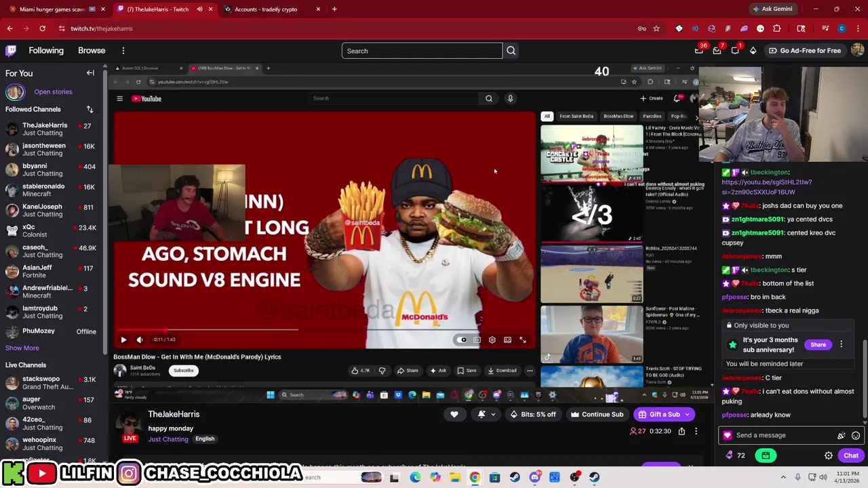
Task: Dislike the YouTube video
Action: 382,371
